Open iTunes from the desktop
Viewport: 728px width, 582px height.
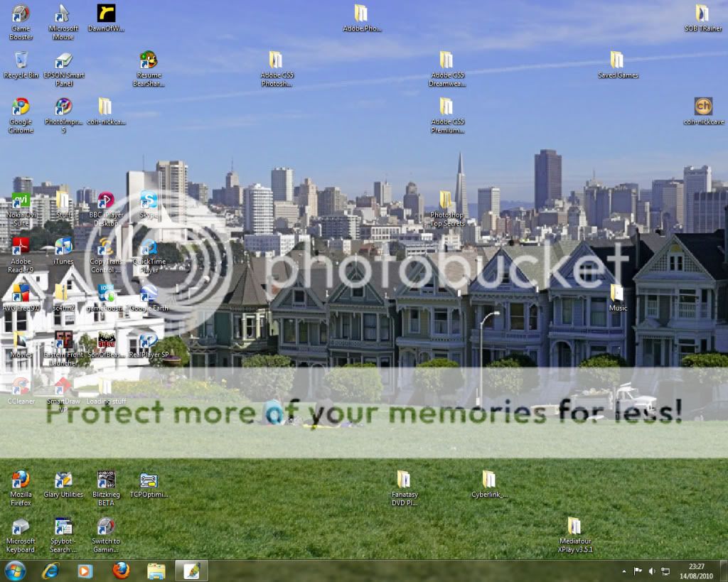coord(63,247)
